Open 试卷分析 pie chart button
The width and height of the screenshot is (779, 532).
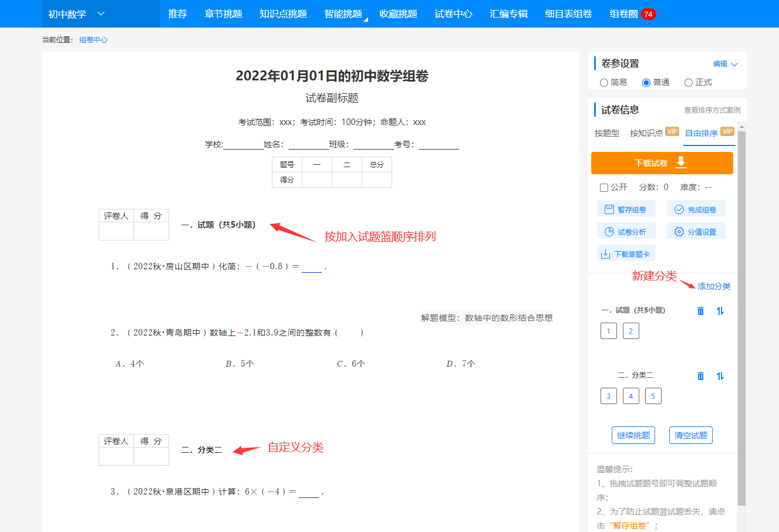point(626,231)
